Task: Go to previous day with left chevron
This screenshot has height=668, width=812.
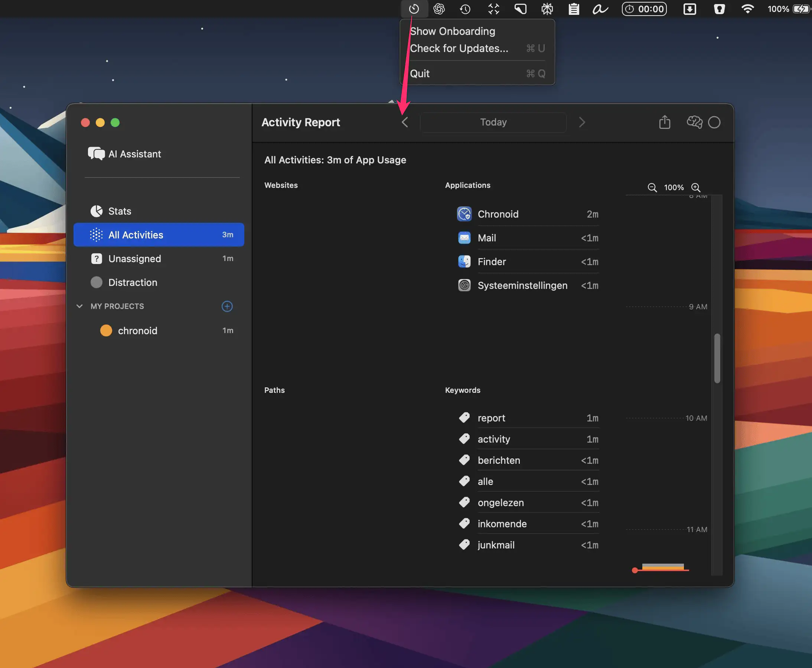Action: tap(405, 123)
